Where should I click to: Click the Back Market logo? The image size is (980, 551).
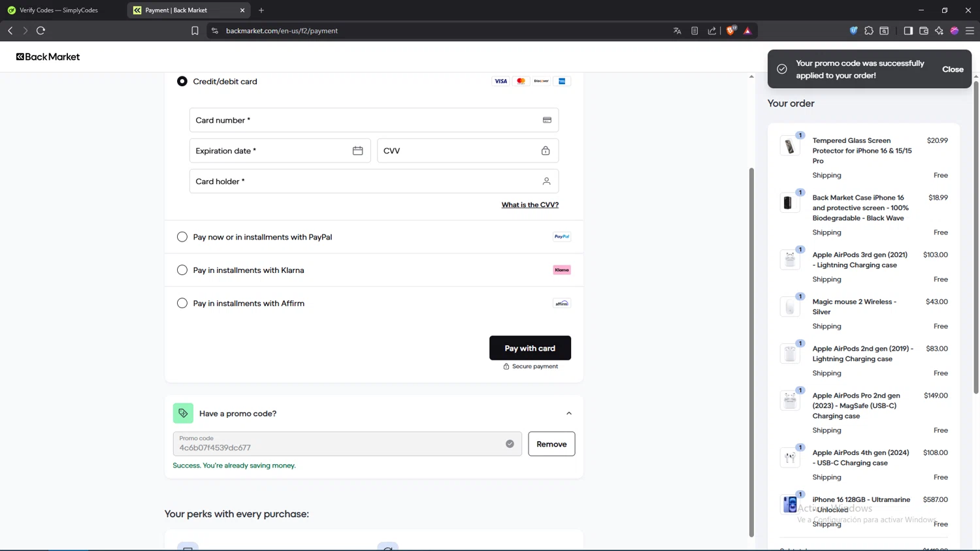[48, 57]
